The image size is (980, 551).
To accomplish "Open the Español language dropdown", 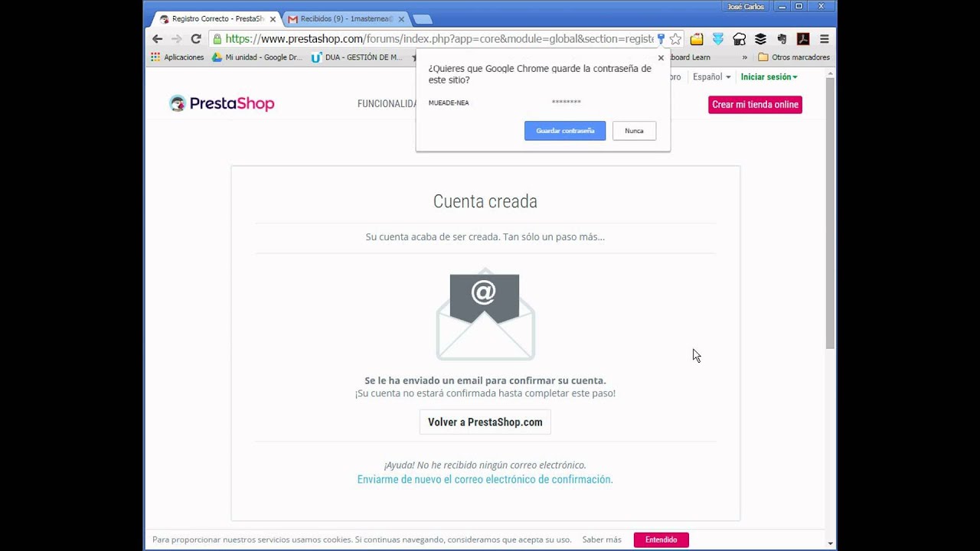I will [711, 77].
